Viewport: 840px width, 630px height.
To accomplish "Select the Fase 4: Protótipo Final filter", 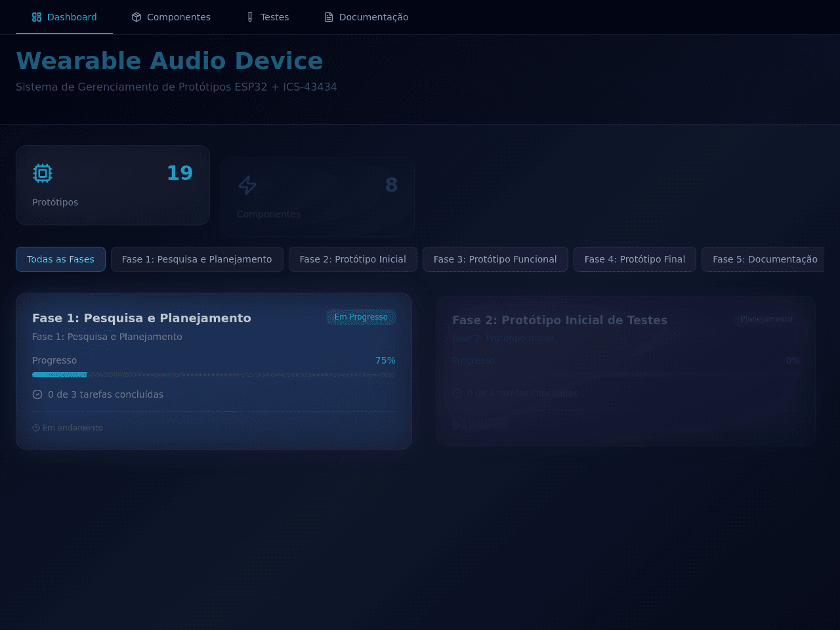I will (635, 259).
